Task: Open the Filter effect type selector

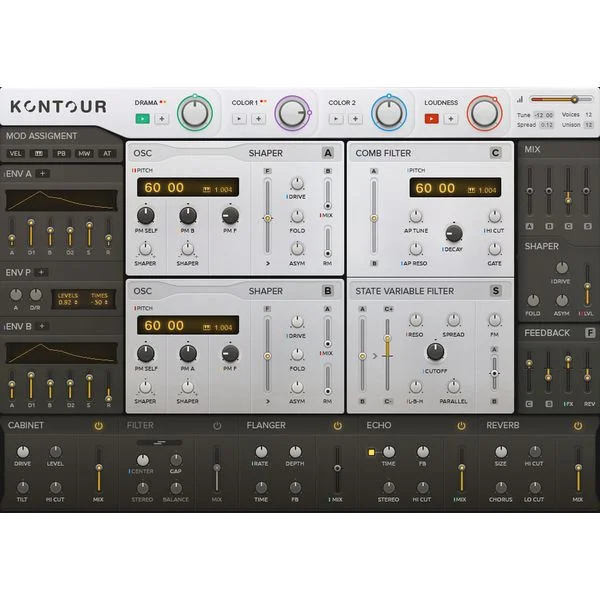Action: click(159, 442)
